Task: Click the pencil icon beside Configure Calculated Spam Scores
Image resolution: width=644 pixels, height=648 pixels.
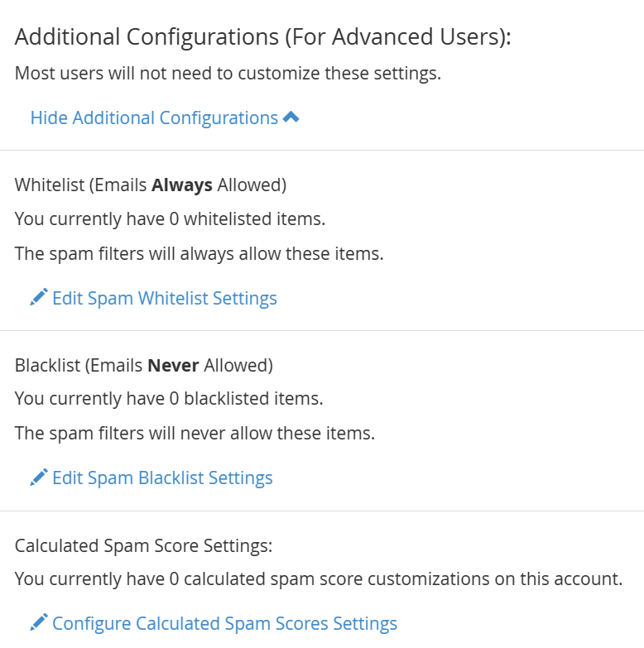Action: point(39,622)
